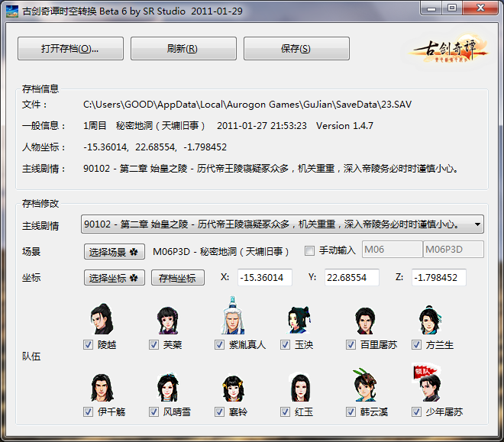Click the 襄铃 character portrait

point(233,388)
